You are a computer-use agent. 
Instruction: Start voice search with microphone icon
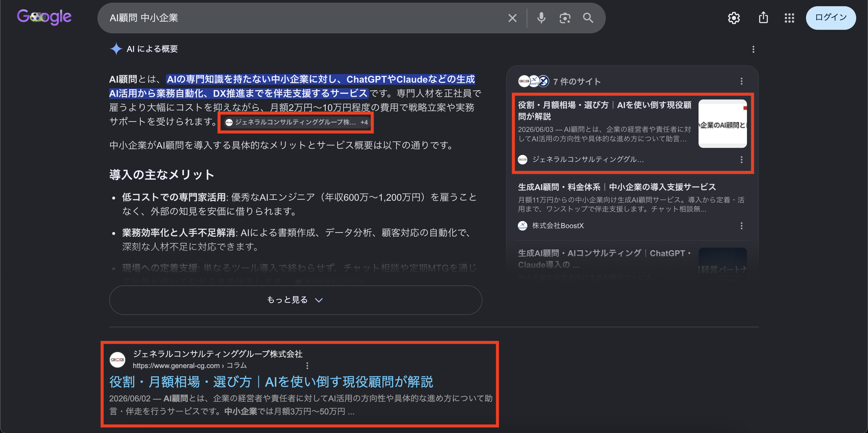541,18
